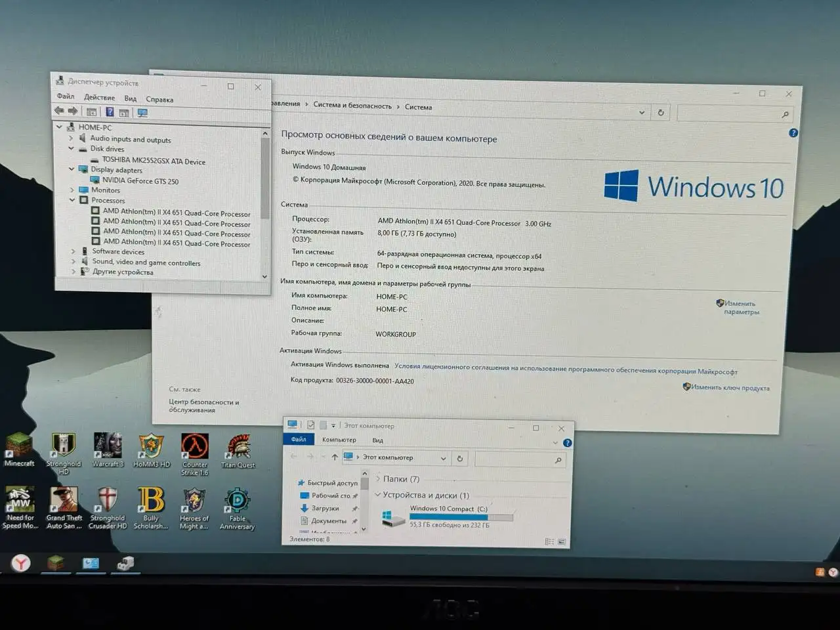Click the Изменить ключ продукта link
The width and height of the screenshot is (840, 630).
730,388
